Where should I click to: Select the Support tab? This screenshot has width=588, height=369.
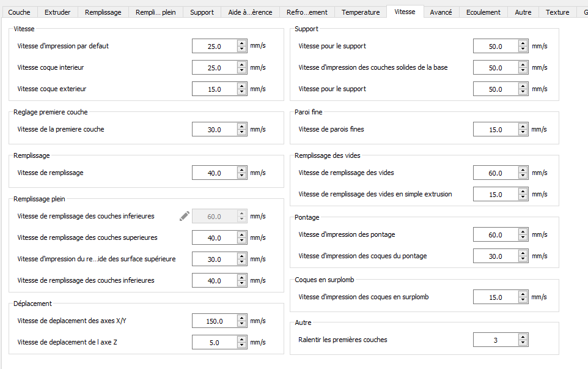(x=202, y=12)
